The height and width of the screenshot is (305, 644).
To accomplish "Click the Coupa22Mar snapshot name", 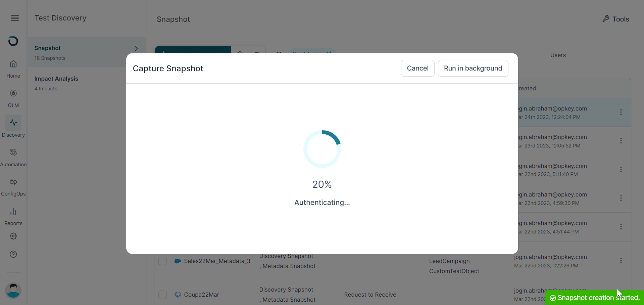I will (x=201, y=295).
